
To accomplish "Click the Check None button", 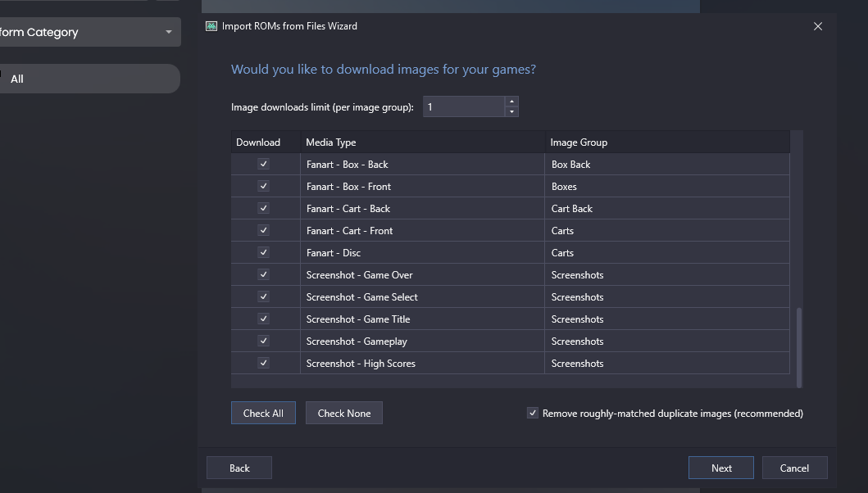I will point(343,413).
